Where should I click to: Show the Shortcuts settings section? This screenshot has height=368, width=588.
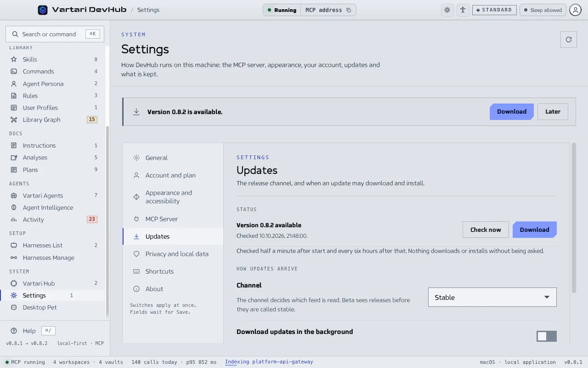point(173,271)
